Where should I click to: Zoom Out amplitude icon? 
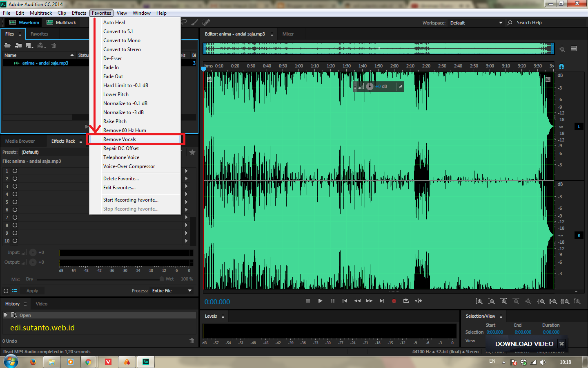(x=492, y=301)
